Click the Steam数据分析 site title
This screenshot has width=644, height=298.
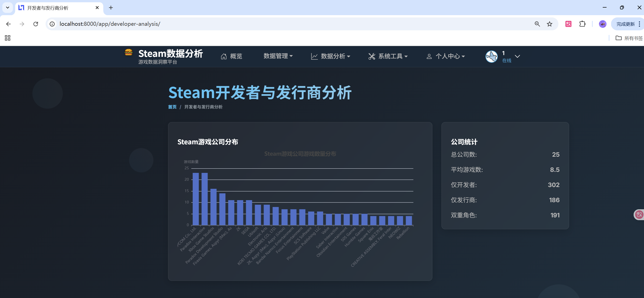click(x=170, y=54)
